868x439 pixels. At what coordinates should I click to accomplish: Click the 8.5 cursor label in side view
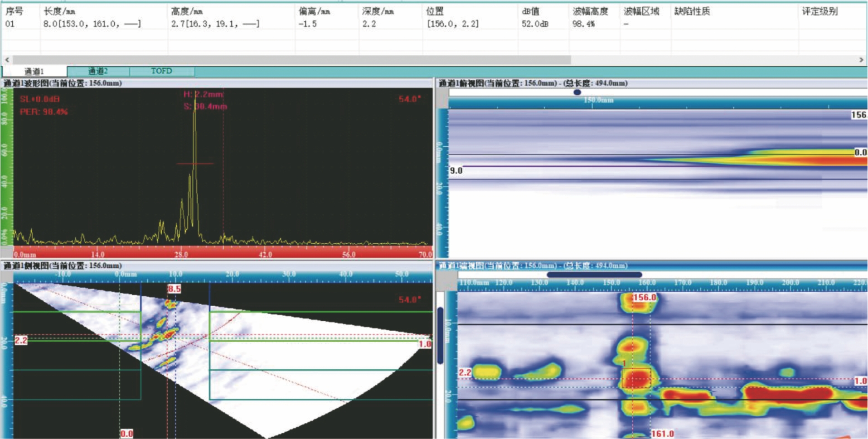click(x=174, y=289)
